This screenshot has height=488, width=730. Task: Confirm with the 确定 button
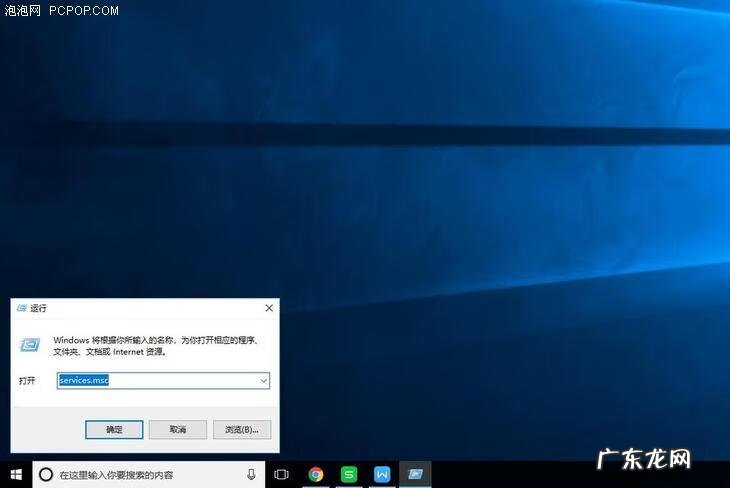click(x=114, y=429)
